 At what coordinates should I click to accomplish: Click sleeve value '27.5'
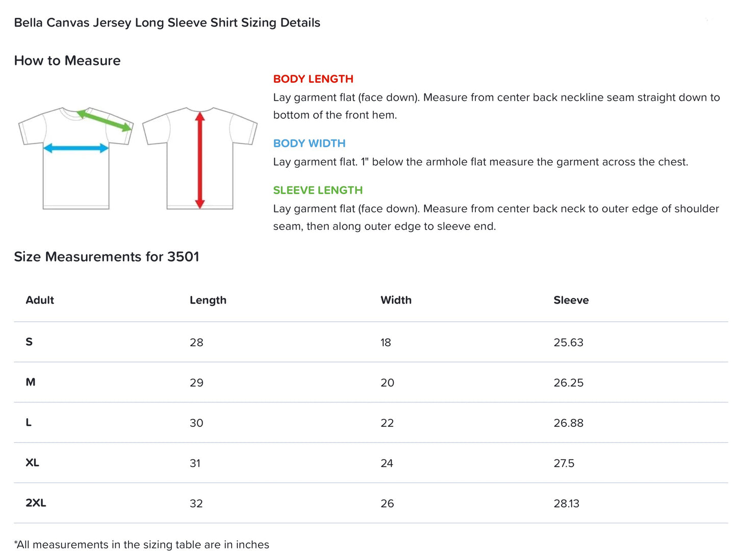pyautogui.click(x=564, y=463)
